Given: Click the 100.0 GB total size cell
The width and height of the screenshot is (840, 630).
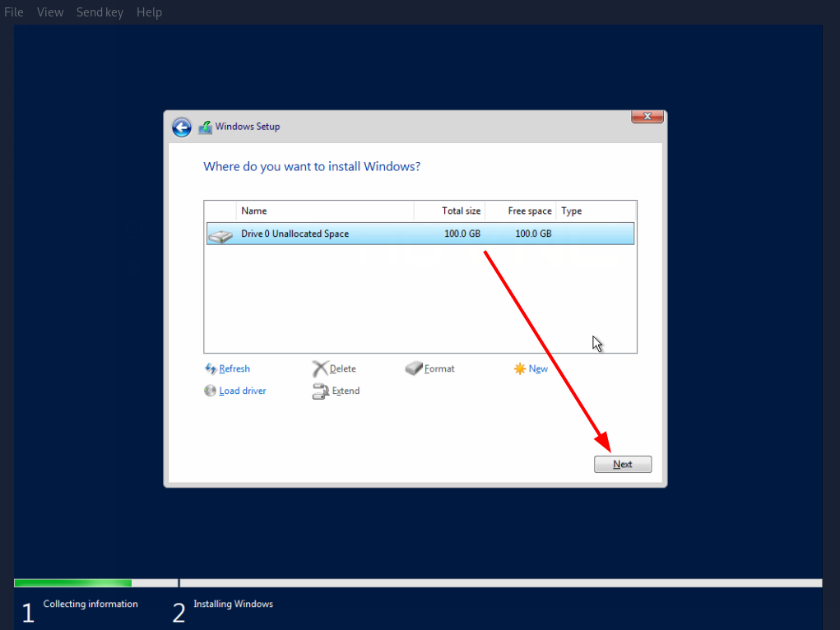Looking at the screenshot, I should [x=462, y=234].
